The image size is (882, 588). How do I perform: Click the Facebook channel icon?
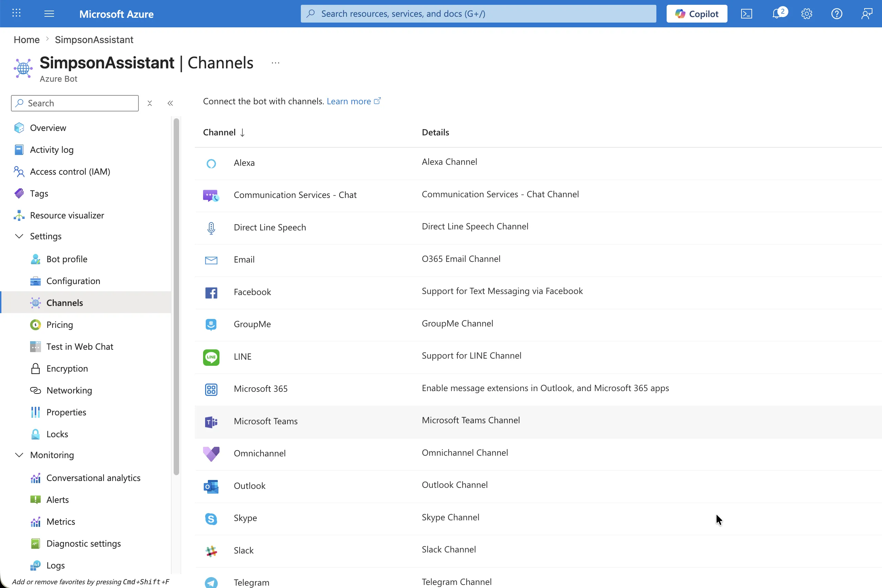[x=211, y=293]
